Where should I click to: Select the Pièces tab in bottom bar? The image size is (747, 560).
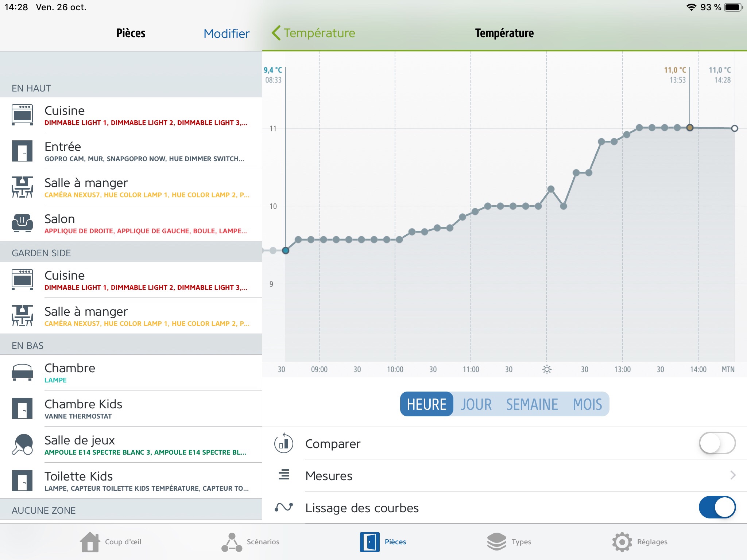[x=383, y=542]
